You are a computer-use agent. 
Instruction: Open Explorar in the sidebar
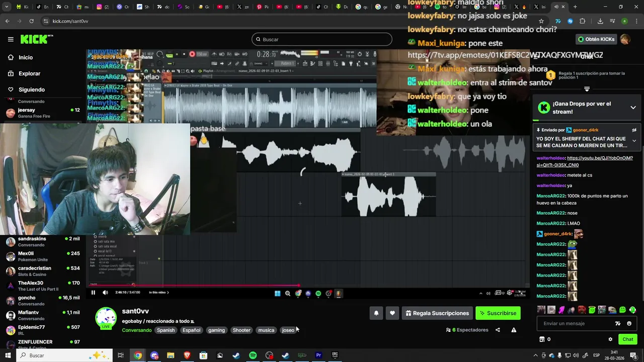click(x=29, y=73)
